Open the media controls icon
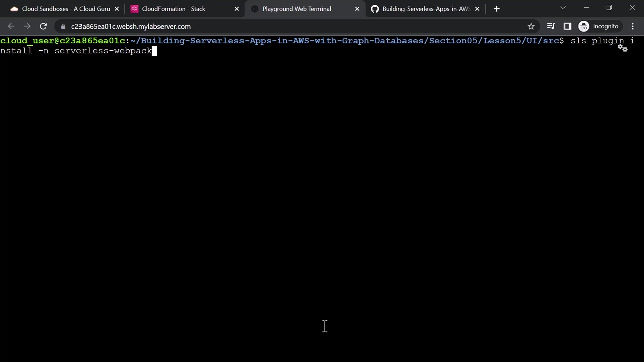The image size is (644, 362). (551, 26)
